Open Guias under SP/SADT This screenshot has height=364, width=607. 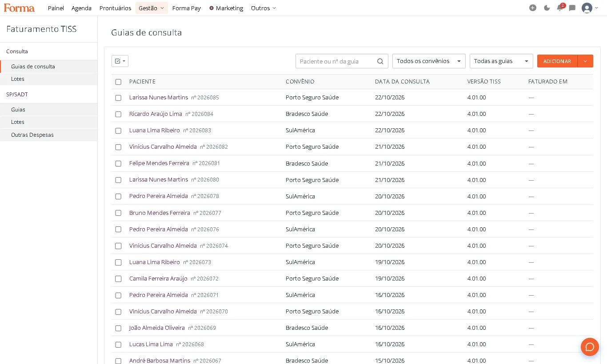pos(49,110)
